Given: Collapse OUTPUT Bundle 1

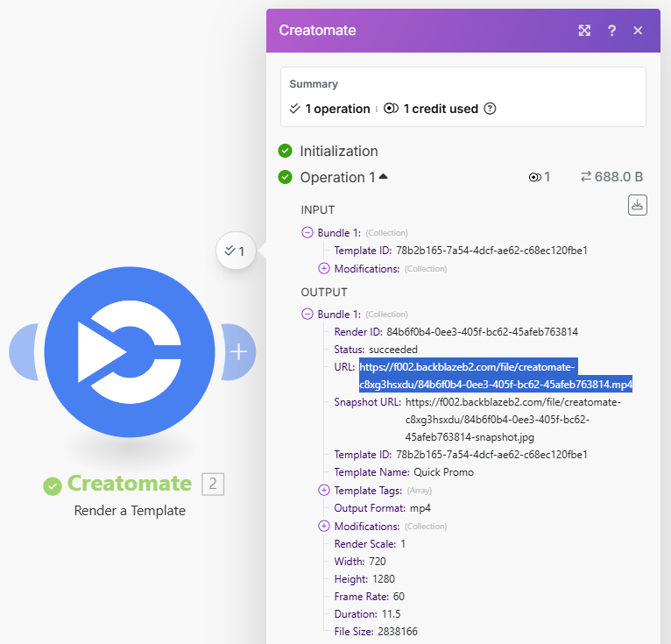Looking at the screenshot, I should point(307,315).
